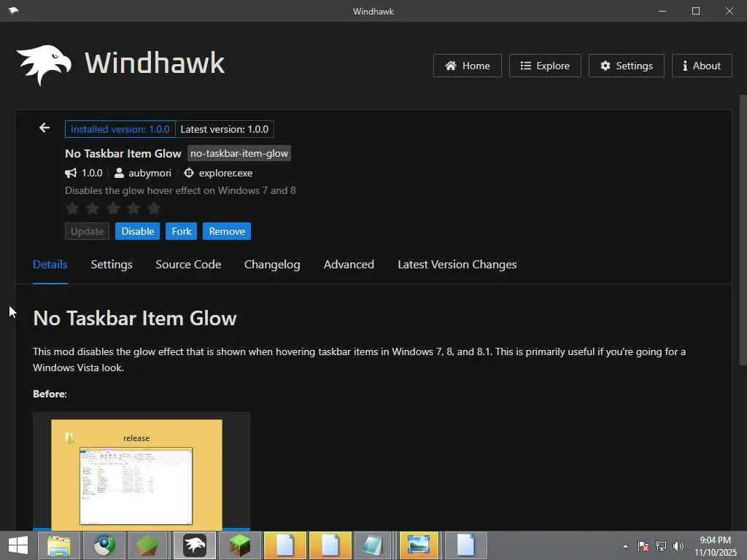747x560 pixels.
Task: Select the Installed version 1.0.0 badge
Action: (x=120, y=129)
